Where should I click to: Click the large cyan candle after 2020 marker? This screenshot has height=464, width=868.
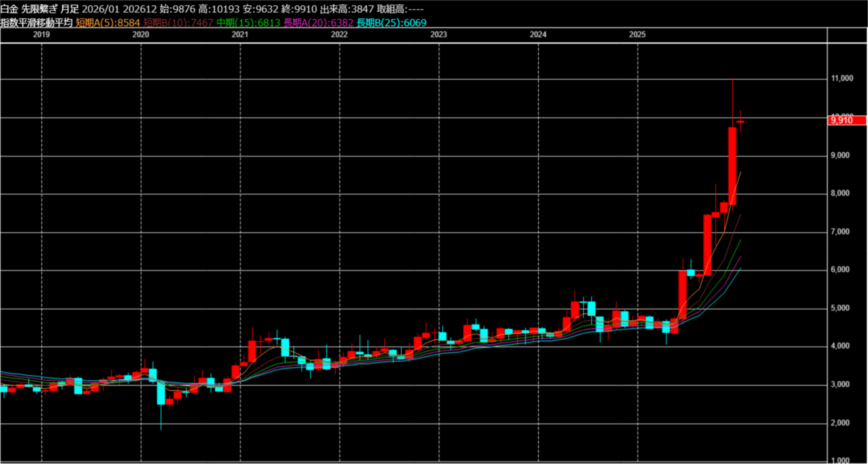tap(161, 392)
